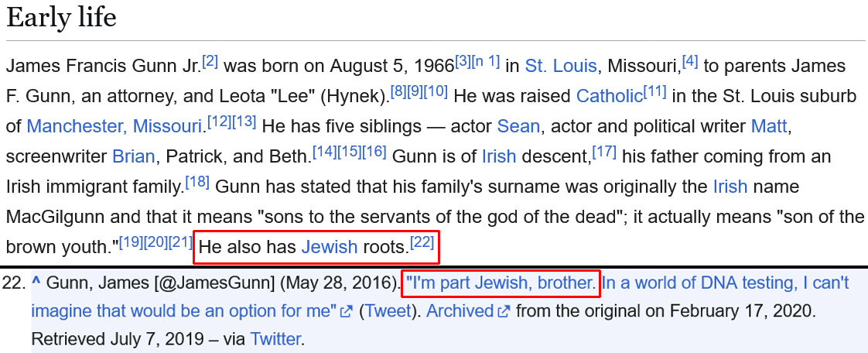Click the [n 1] note superscript
Viewport: 868px width, 353px height.
click(487, 60)
